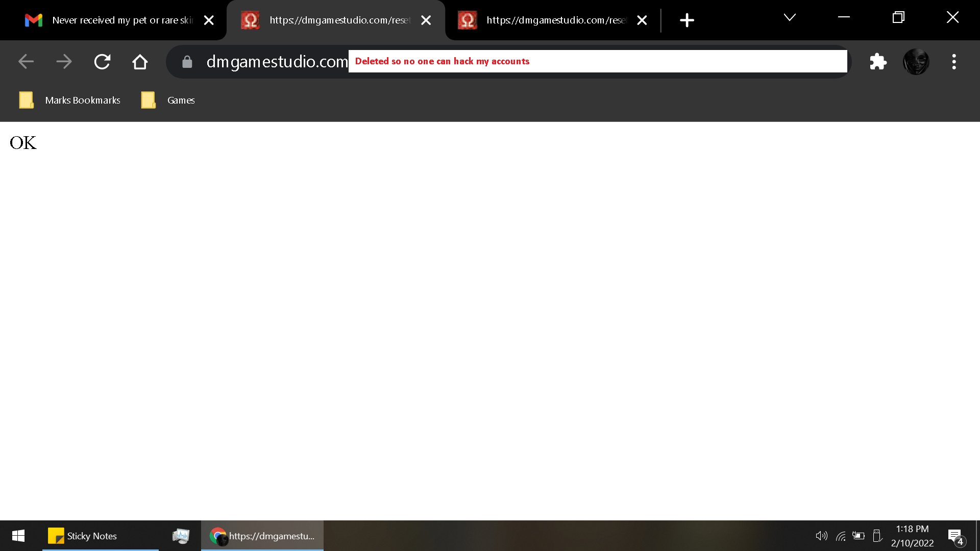This screenshot has height=551, width=980.
Task: Check the battery status icon
Action: [x=859, y=536]
